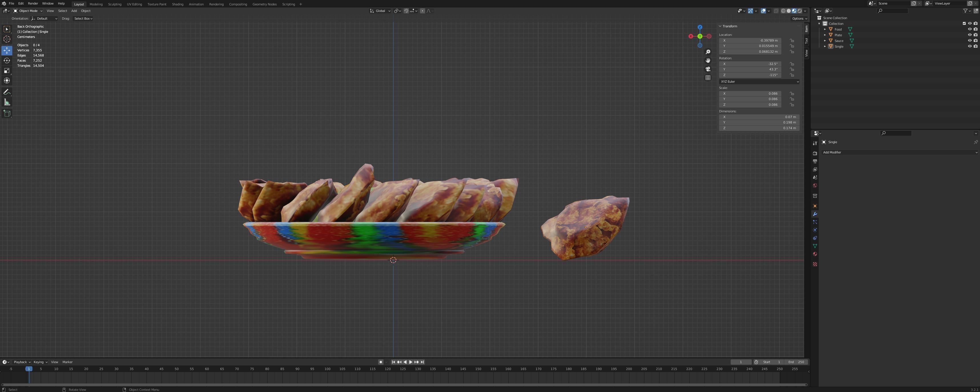Hide the Plate object in outliner
The width and height of the screenshot is (980, 392).
pyautogui.click(x=969, y=35)
